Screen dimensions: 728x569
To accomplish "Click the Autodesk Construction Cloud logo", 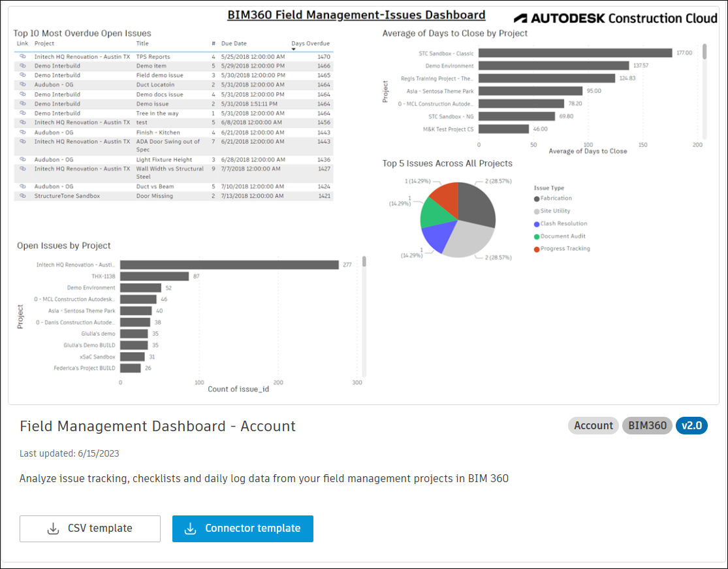I will pyautogui.click(x=616, y=18).
